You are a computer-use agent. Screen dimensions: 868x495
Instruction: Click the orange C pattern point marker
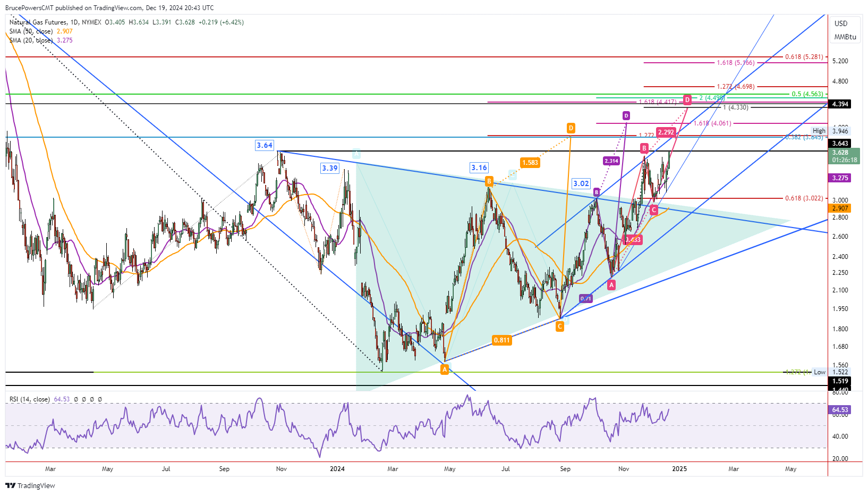pos(560,326)
